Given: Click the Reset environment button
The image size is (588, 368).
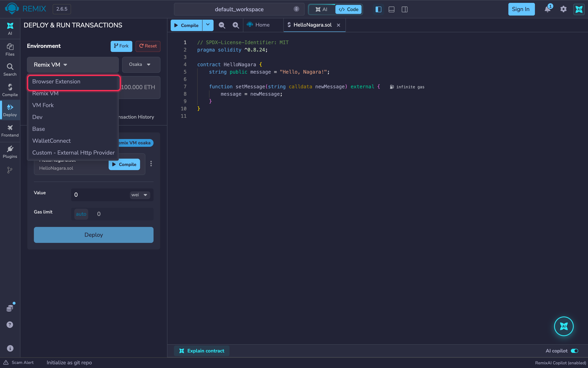Looking at the screenshot, I should click(148, 46).
